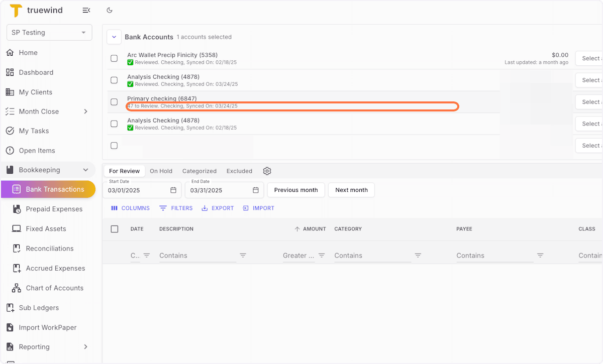This screenshot has width=603, height=364.
Task: Select the Fixed Assets sidebar item
Action: [x=46, y=228]
